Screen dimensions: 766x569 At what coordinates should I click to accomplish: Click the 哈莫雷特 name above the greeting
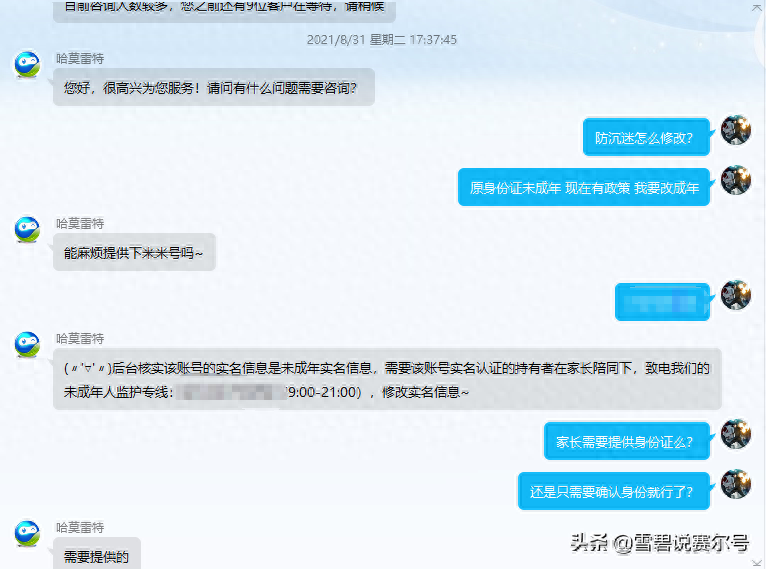coord(80,59)
